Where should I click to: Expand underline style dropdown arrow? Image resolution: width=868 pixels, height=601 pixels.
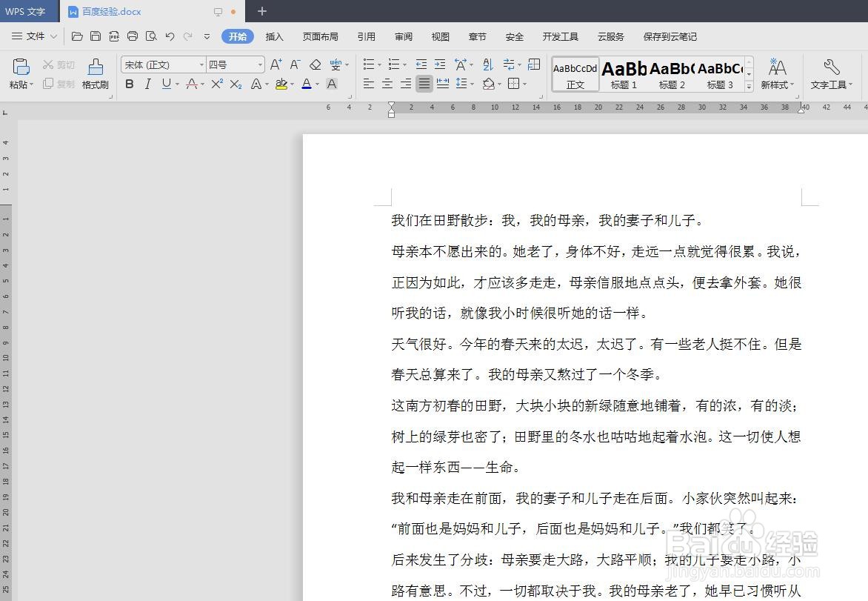point(177,84)
